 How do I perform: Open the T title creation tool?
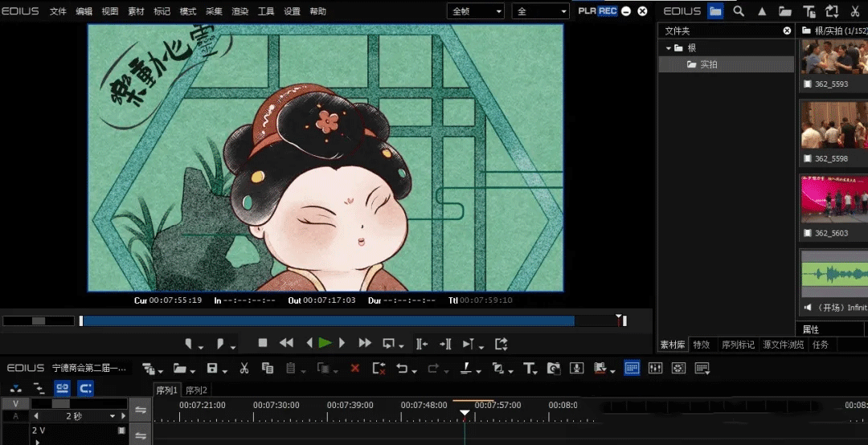(x=529, y=368)
